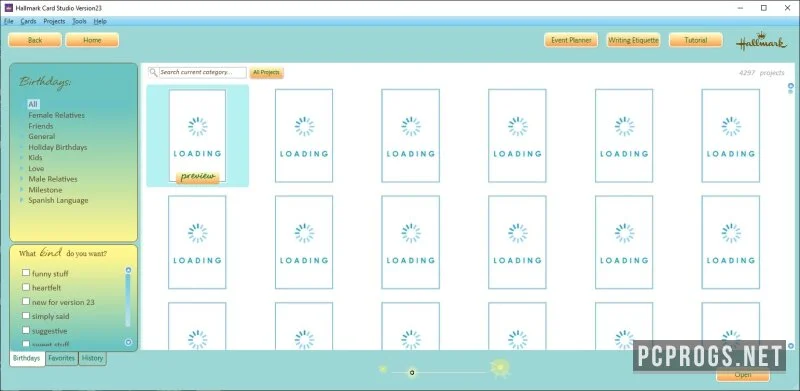Click the scroll-down arrow in the kind filter list
This screenshot has width=800, height=391.
(129, 342)
